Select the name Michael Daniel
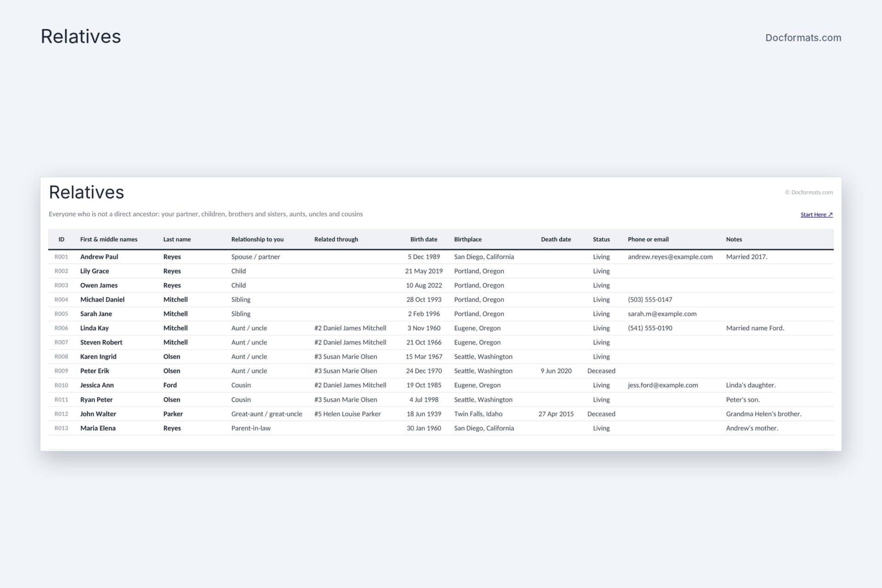This screenshot has height=588, width=882. (x=102, y=300)
